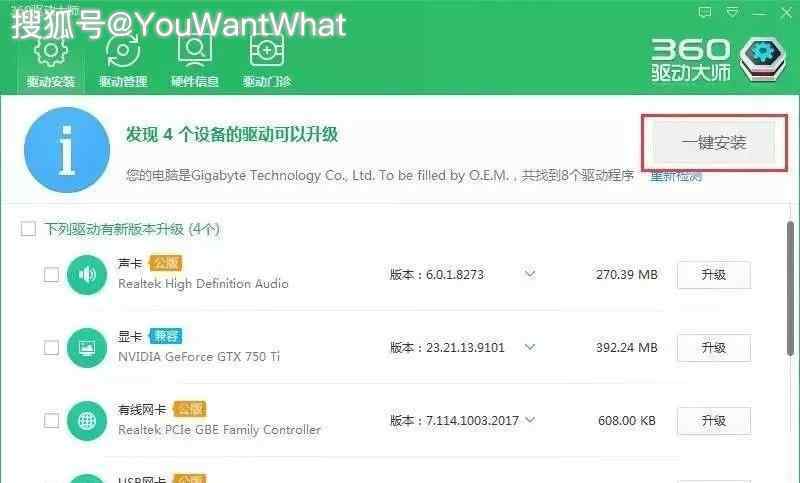
Task: Expand version dropdown for 6.0.1.8273
Action: pyautogui.click(x=530, y=274)
